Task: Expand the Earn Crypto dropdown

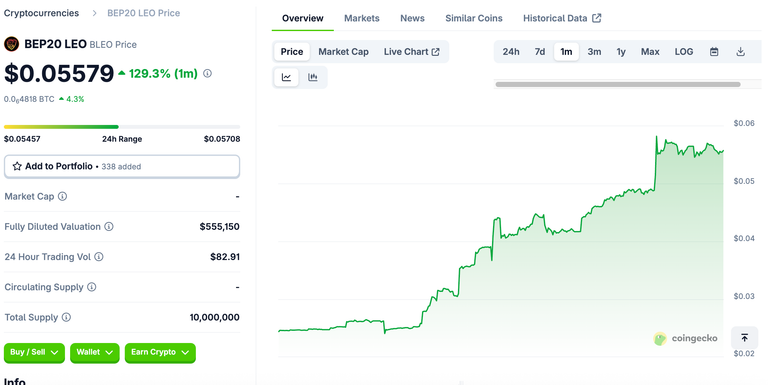Action: tap(160, 353)
